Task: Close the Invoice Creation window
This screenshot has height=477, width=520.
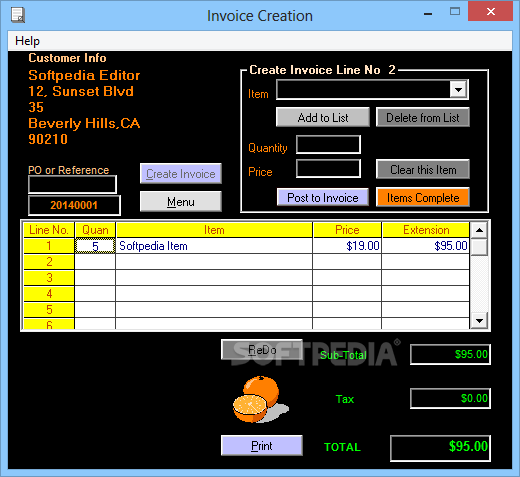Action: [x=490, y=12]
